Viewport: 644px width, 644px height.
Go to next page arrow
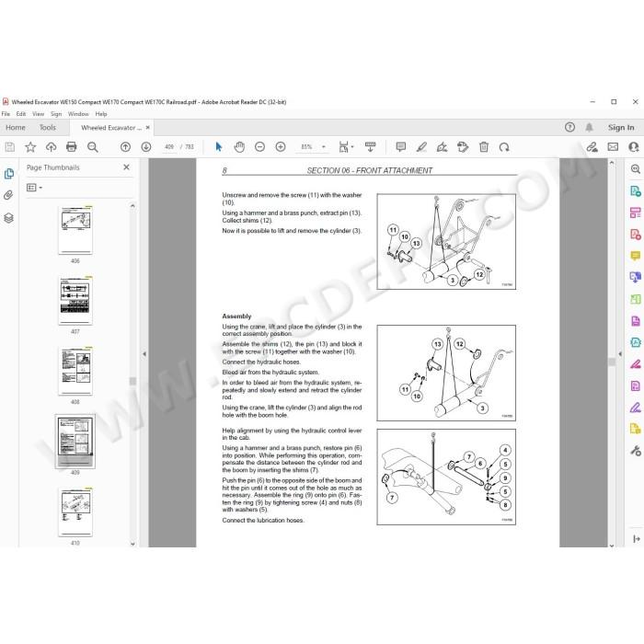pyautogui.click(x=145, y=146)
